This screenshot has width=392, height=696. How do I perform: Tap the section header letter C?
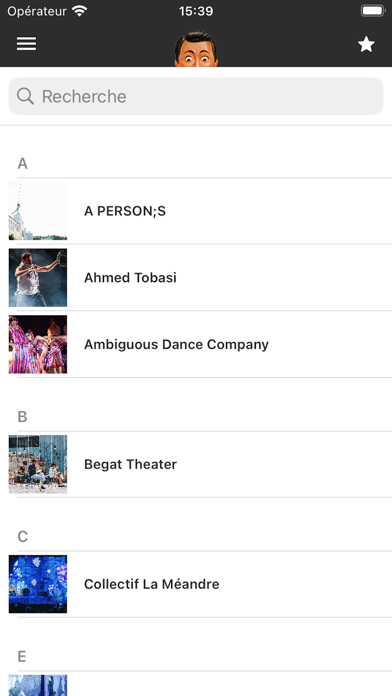tap(23, 537)
